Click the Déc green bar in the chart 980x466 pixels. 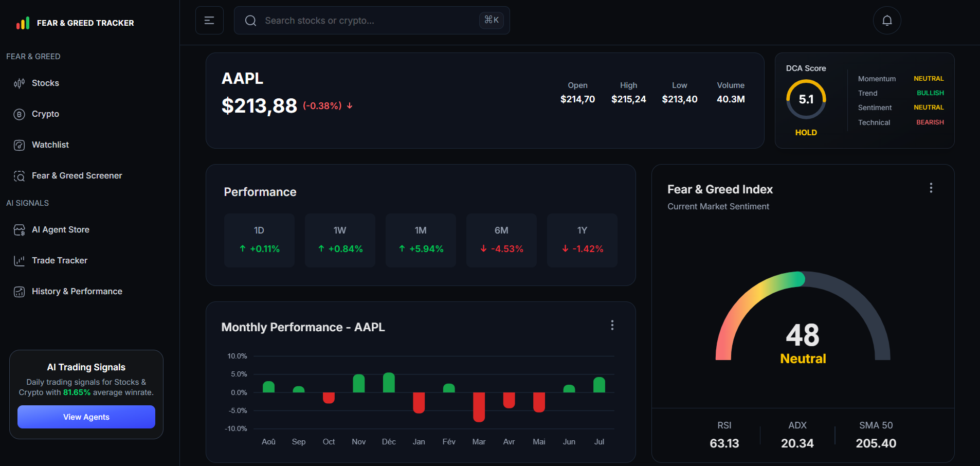point(389,382)
